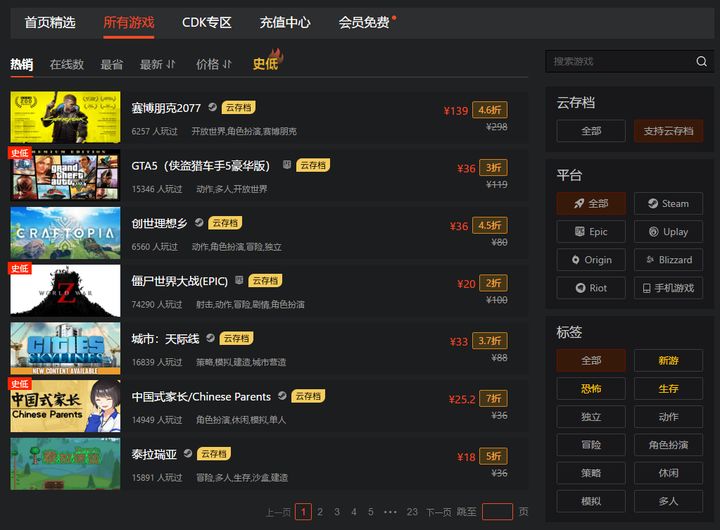The height and width of the screenshot is (530, 720).
Task: Click the 7折 discount tag for Chinese Parents
Action: pyautogui.click(x=494, y=399)
